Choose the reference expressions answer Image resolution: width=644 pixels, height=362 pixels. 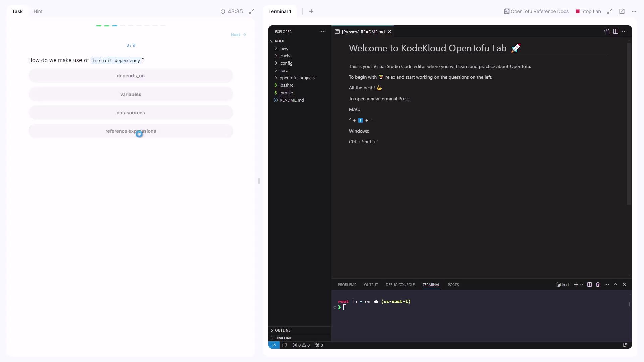click(x=130, y=131)
